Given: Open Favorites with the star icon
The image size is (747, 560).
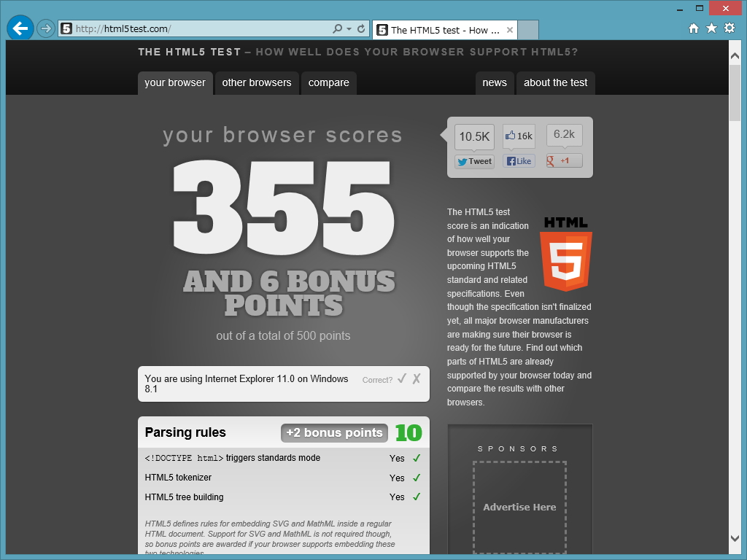Looking at the screenshot, I should tap(710, 26).
